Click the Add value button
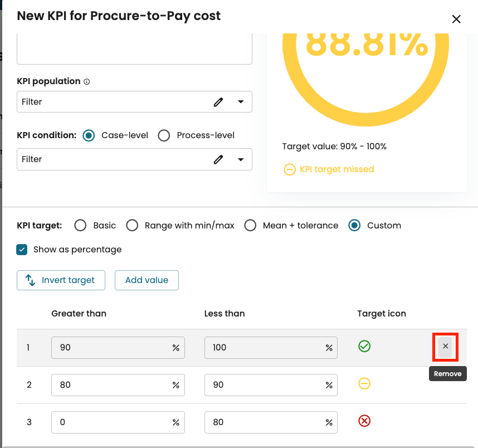This screenshot has height=448, width=478. point(147,280)
